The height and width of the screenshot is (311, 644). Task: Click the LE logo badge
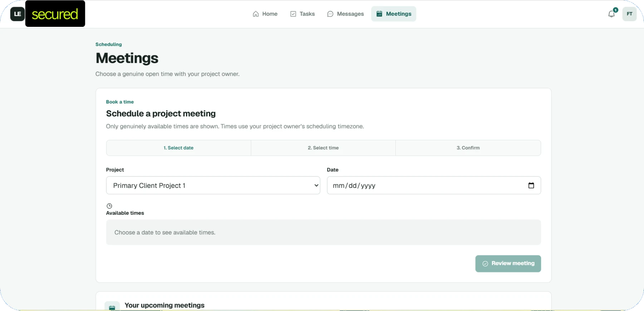pos(17,14)
